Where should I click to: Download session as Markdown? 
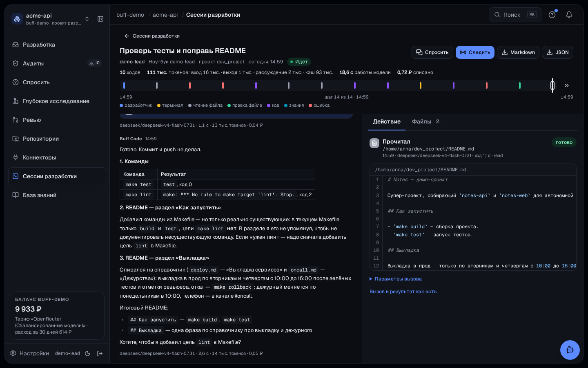pos(518,52)
